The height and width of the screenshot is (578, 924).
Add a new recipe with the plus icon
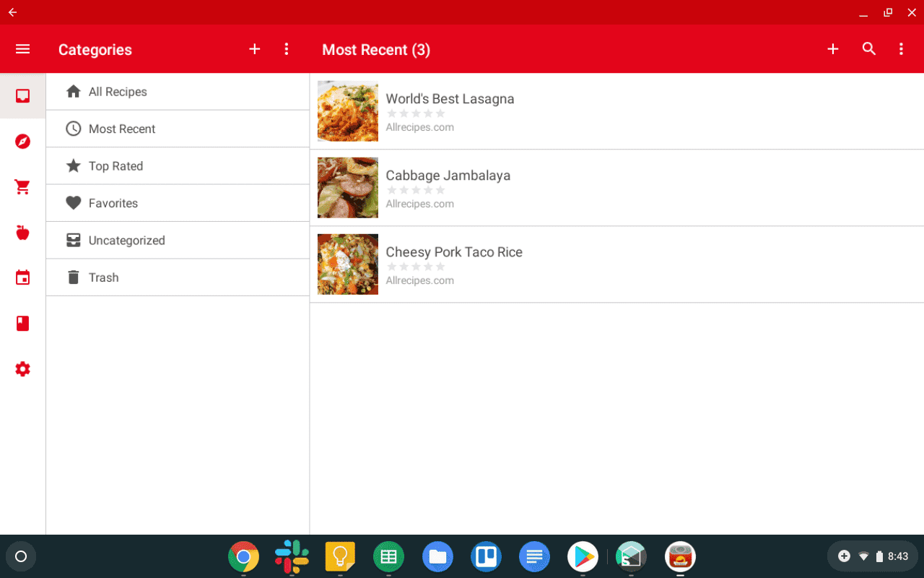coord(833,49)
